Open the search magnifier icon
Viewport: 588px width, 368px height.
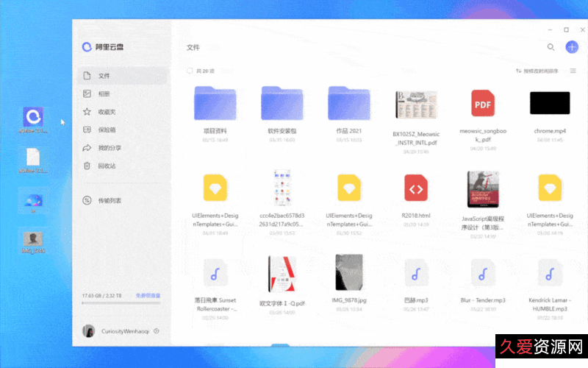tap(551, 47)
